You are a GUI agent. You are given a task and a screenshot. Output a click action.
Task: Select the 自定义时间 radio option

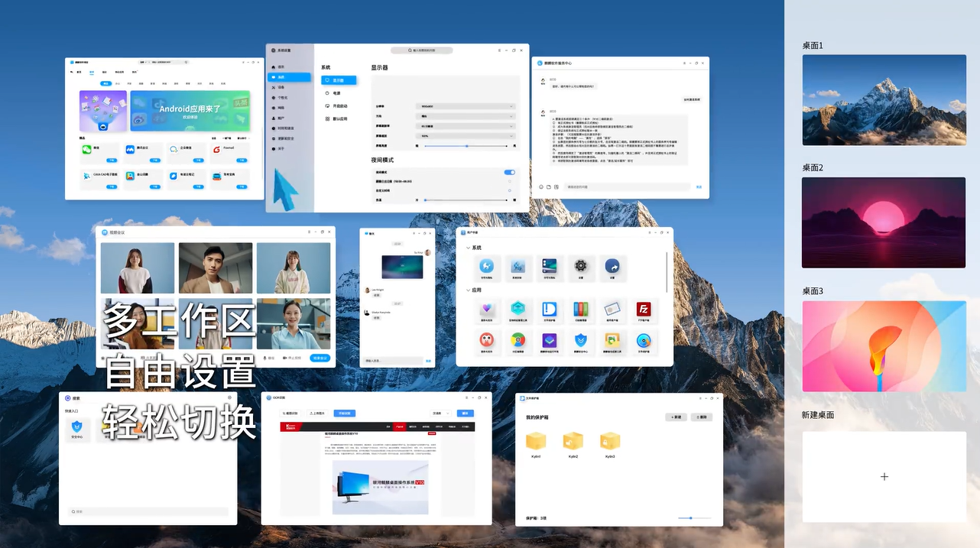click(x=510, y=190)
